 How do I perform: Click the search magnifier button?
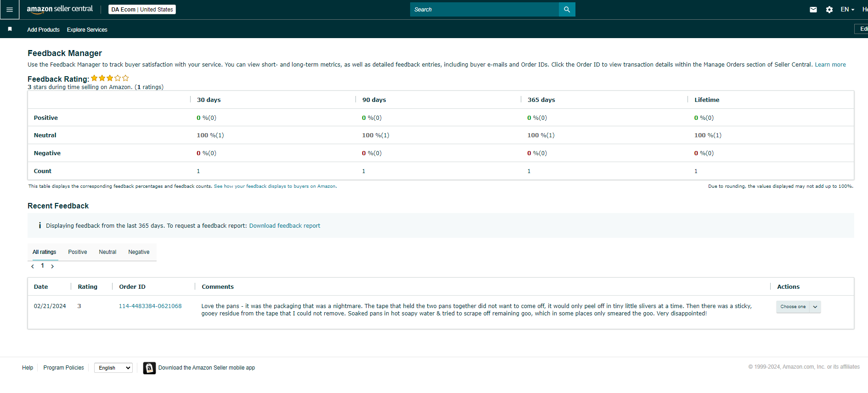[567, 9]
